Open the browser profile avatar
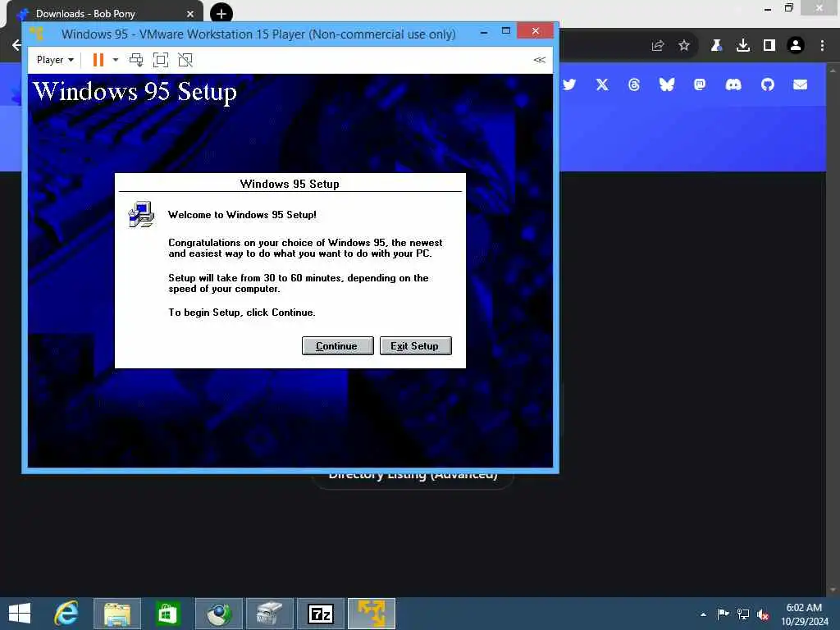 pos(796,46)
